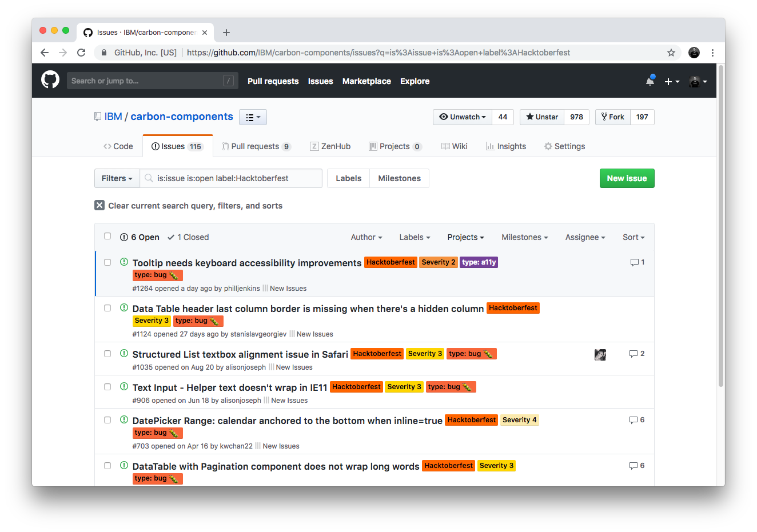This screenshot has height=532, width=757.
Task: Click the issue filter search field
Action: (231, 178)
